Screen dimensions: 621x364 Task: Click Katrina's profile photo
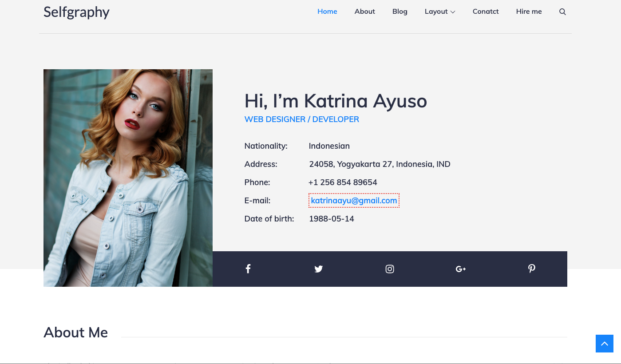click(128, 178)
